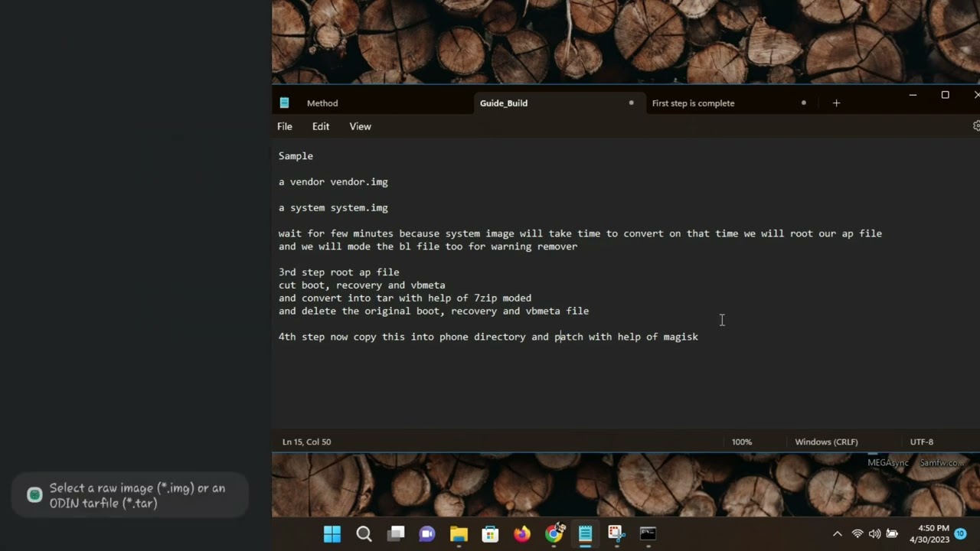980x551 pixels.
Task: Close the First step is complete tab
Action: click(x=804, y=103)
